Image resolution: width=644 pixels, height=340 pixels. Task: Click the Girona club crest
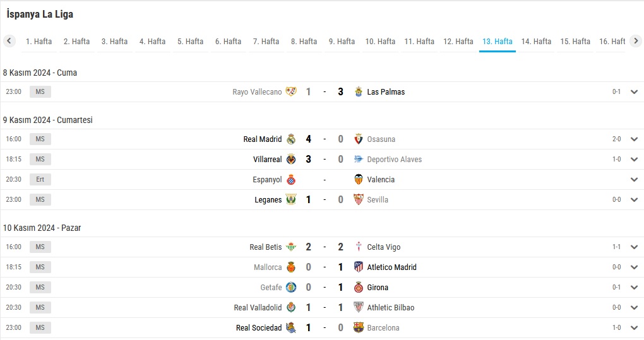[359, 288]
